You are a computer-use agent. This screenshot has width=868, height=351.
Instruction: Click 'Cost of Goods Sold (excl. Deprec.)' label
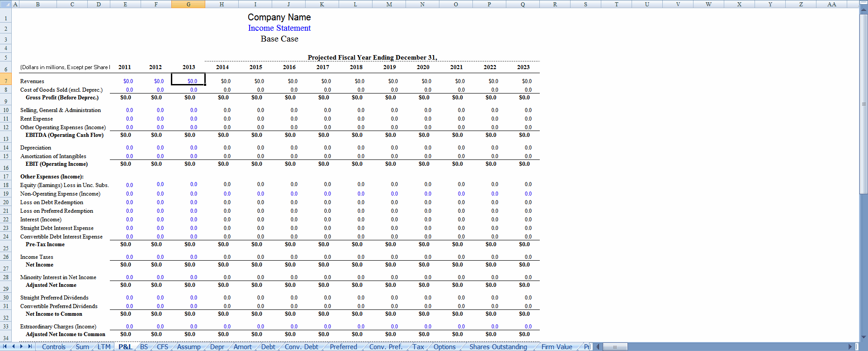click(61, 90)
